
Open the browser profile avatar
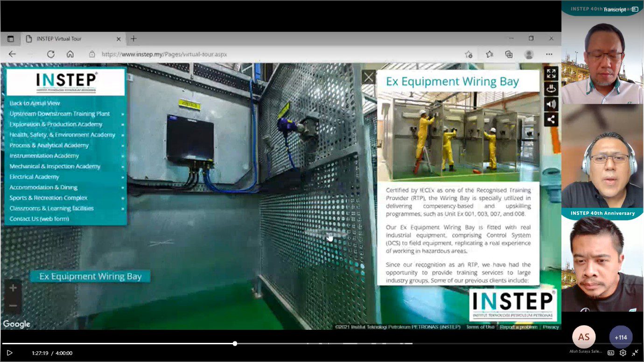coord(529,54)
